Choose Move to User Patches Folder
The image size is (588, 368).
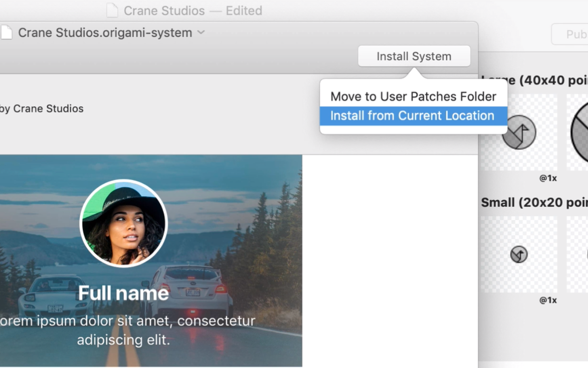413,96
